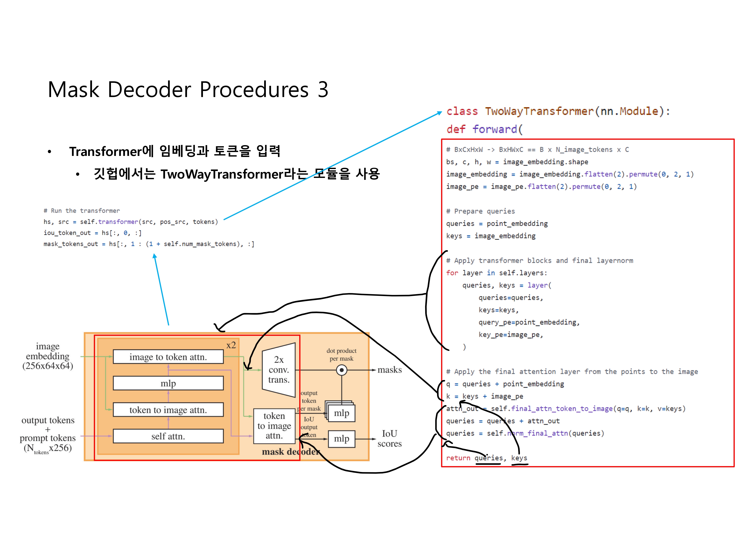The height and width of the screenshot is (535, 756).
Task: Click the "x2" repeat label
Action: tap(231, 345)
